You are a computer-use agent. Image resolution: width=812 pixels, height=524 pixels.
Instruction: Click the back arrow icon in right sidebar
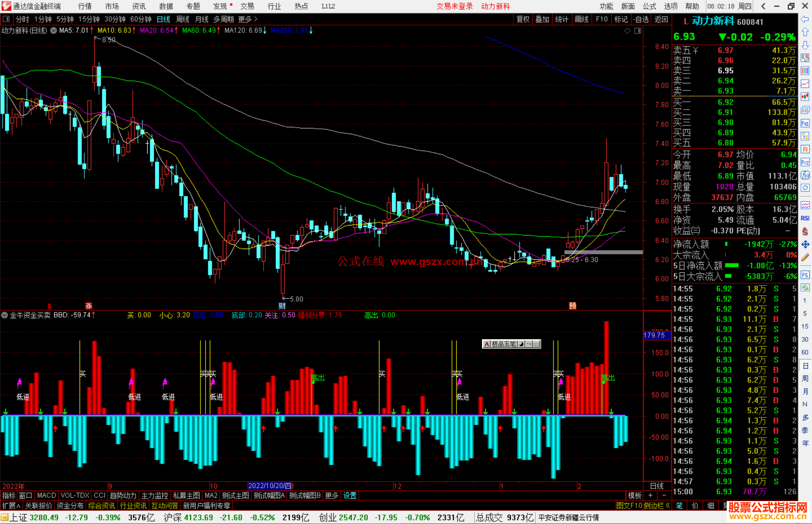tap(805, 19)
